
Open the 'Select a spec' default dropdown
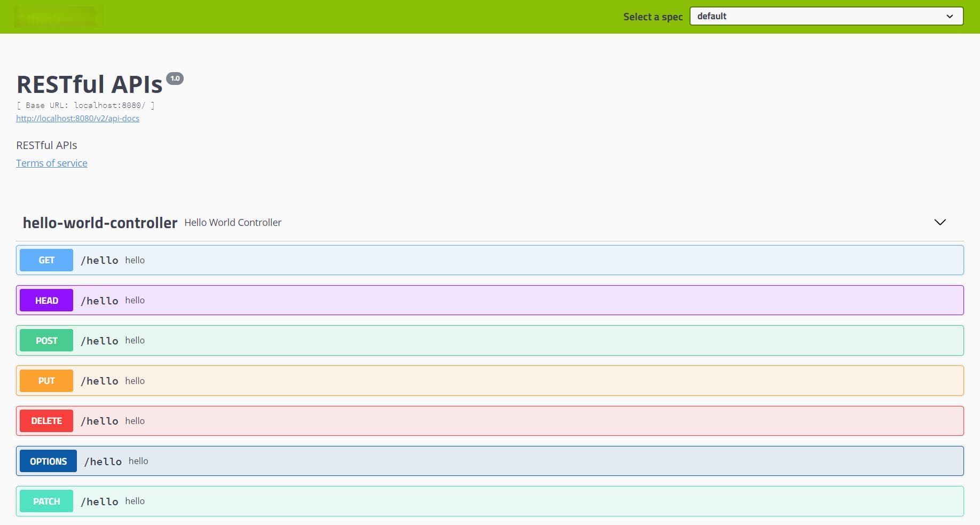(826, 16)
